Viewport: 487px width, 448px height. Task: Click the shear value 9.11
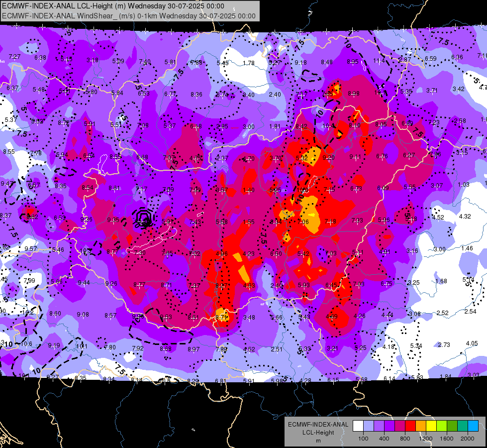click(x=355, y=157)
